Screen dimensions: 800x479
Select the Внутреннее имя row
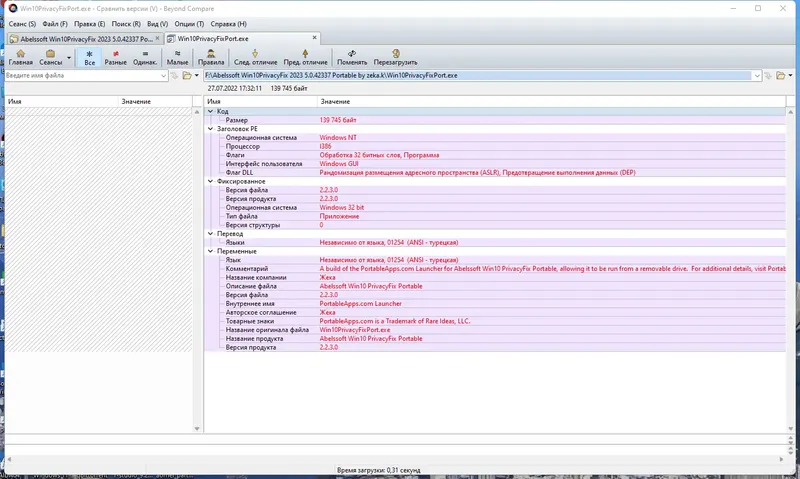(495, 304)
